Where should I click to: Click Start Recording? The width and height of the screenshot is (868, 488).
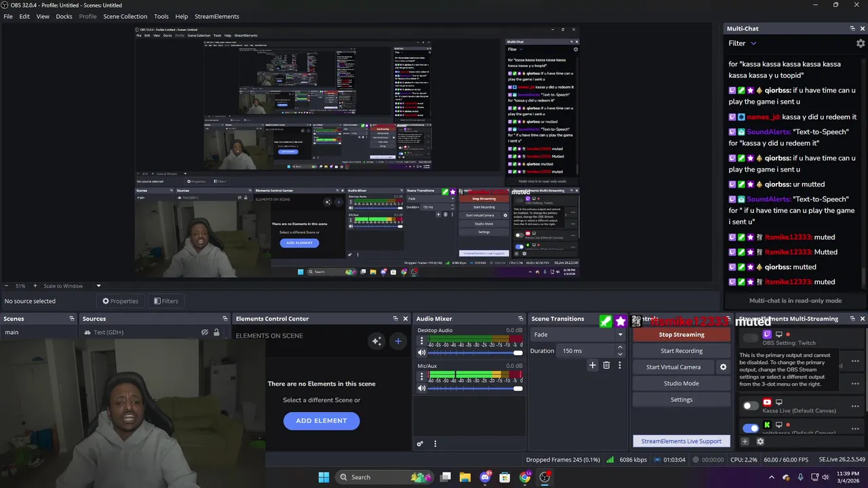click(682, 351)
